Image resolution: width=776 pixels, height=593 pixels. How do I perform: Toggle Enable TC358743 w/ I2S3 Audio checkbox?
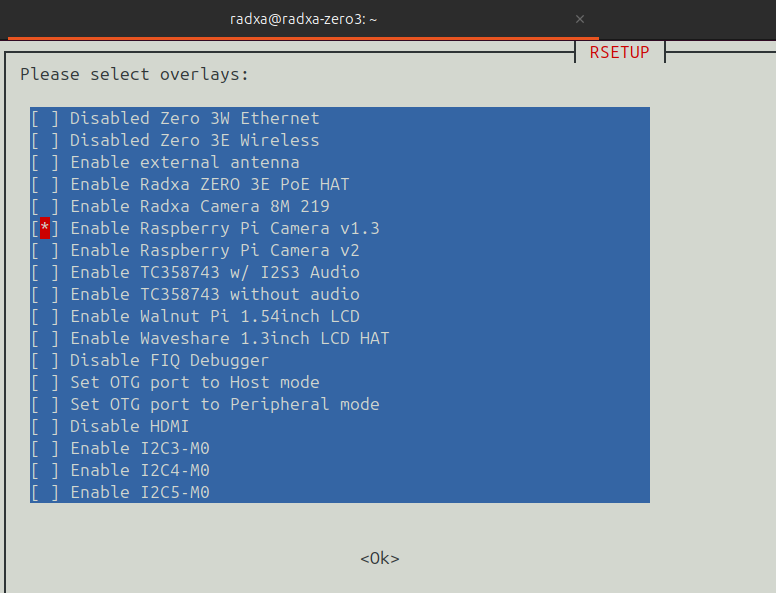point(45,272)
